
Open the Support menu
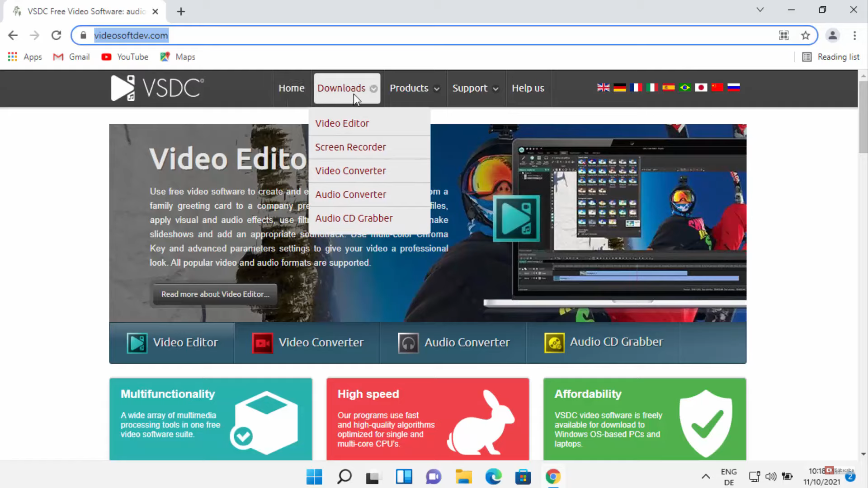[470, 88]
